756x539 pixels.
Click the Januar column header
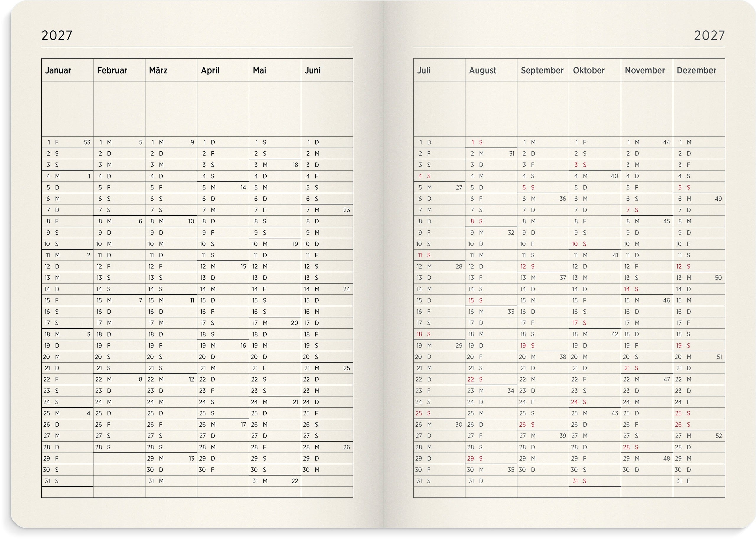pos(58,70)
